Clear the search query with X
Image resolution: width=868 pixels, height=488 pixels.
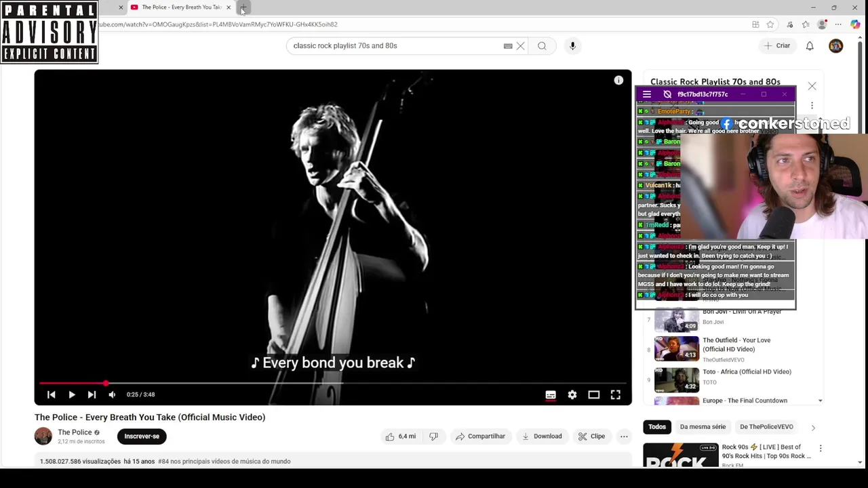520,46
